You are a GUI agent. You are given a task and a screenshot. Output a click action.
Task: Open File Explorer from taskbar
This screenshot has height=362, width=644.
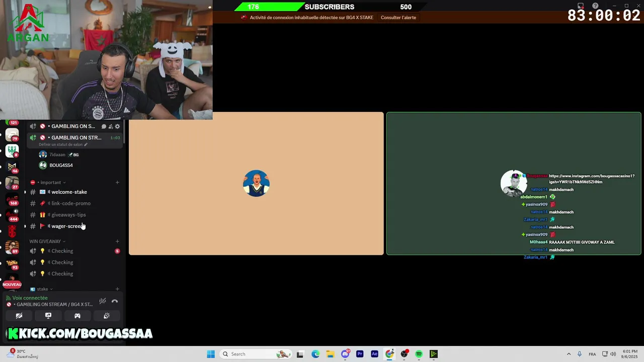(x=330, y=354)
